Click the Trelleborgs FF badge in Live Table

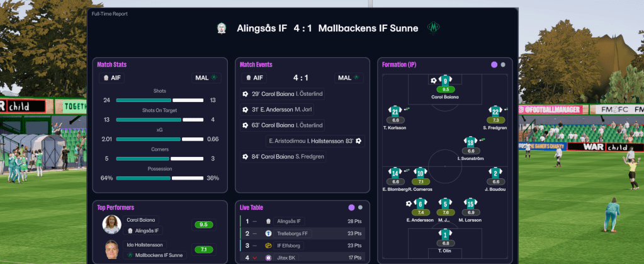coord(269,233)
